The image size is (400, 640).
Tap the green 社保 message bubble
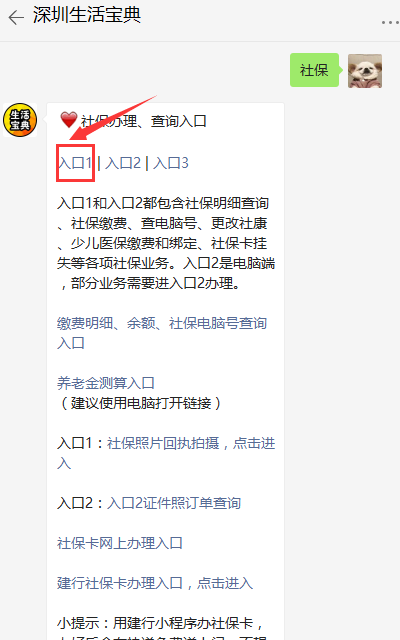coord(314,70)
